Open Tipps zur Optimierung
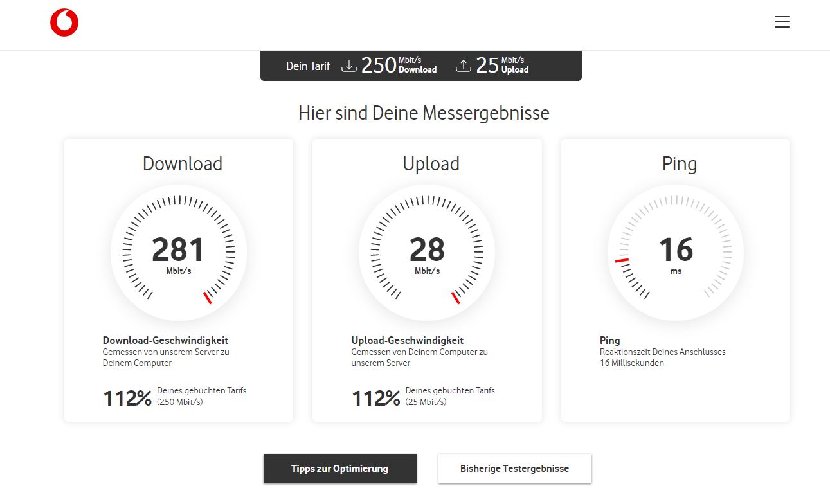 click(x=339, y=469)
